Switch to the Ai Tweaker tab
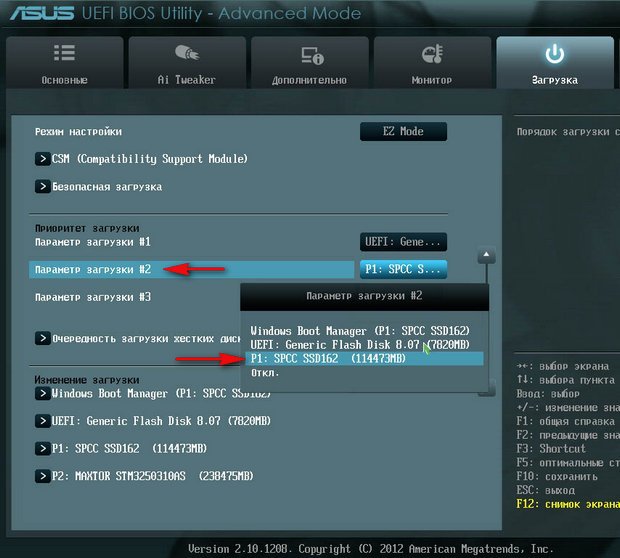620x558 pixels. (x=187, y=63)
